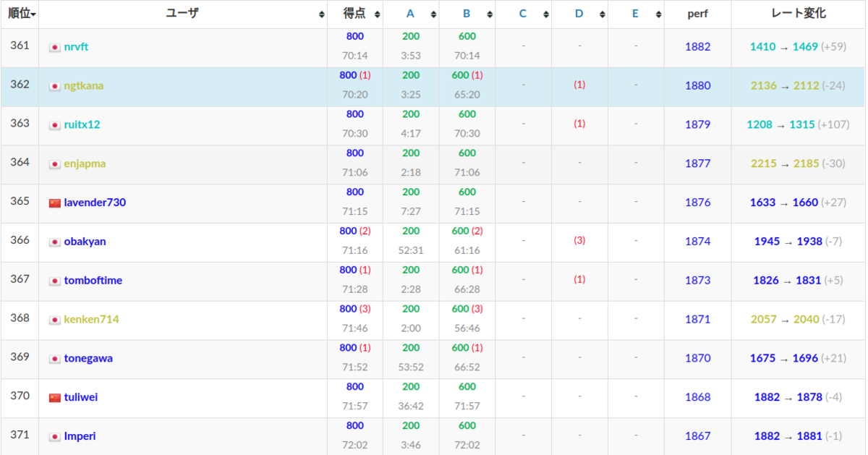Click the Japan flag beside nrvft
This screenshot has height=455, width=868.
pos(54,48)
